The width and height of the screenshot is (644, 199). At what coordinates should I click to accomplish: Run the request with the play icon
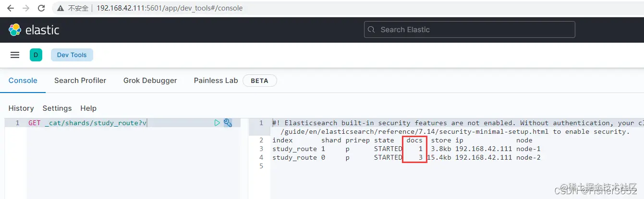pyautogui.click(x=217, y=123)
